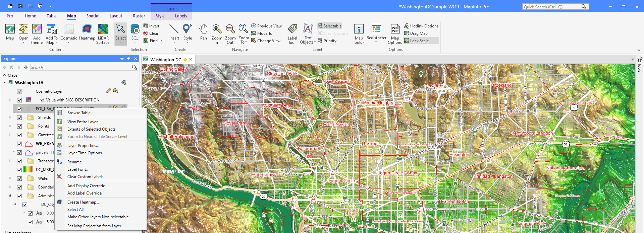The image size is (644, 233).
Task: Choose View Entire Layer menu item
Action: point(83,122)
